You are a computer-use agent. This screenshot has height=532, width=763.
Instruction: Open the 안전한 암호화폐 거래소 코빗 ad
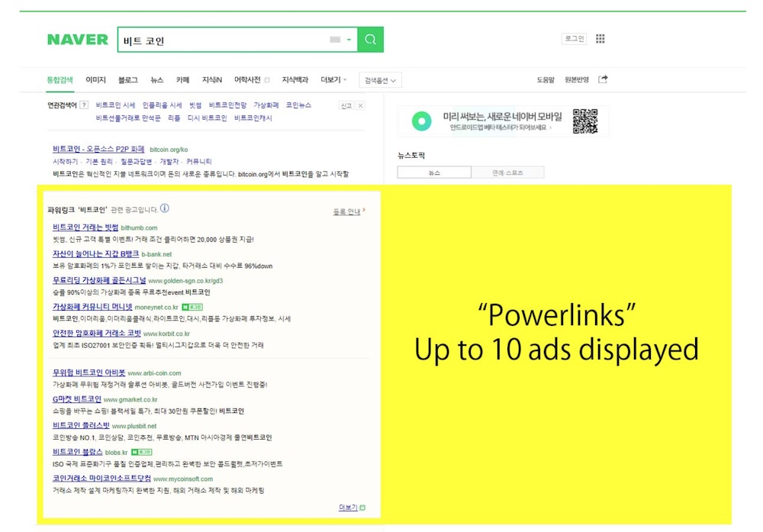pyautogui.click(x=96, y=334)
